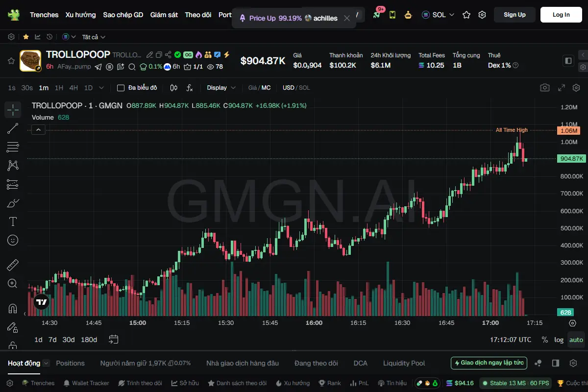
Task: Open the token Telegram link icon
Action: 98,67
